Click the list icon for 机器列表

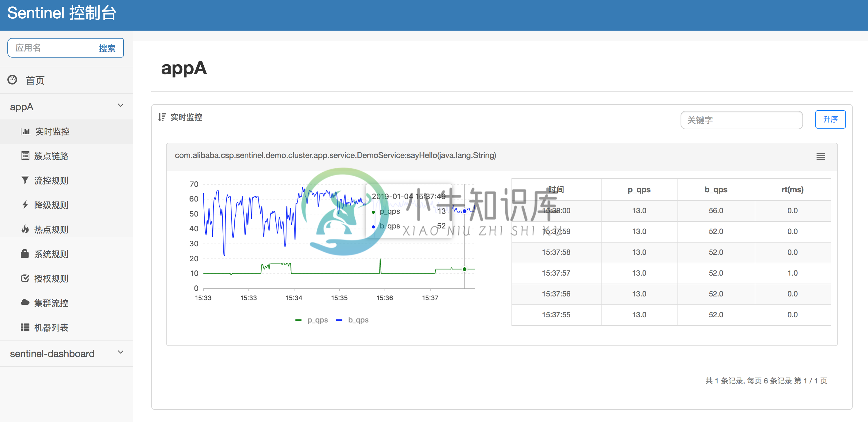(25, 327)
